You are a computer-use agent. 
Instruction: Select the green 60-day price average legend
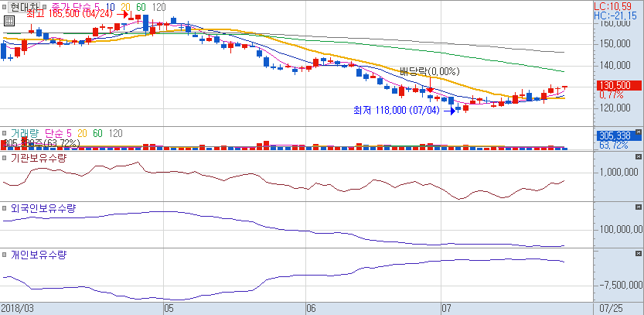click(x=141, y=7)
